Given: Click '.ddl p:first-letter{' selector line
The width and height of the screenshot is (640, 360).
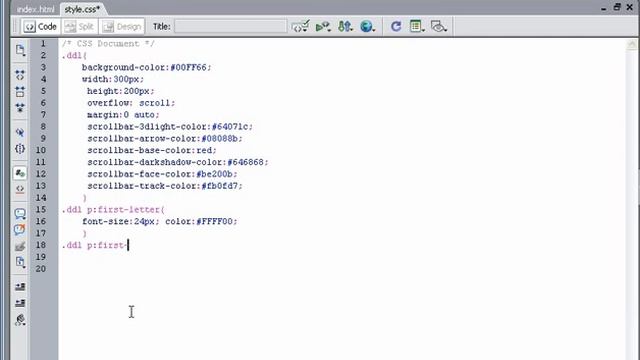Looking at the screenshot, I should [x=113, y=209].
